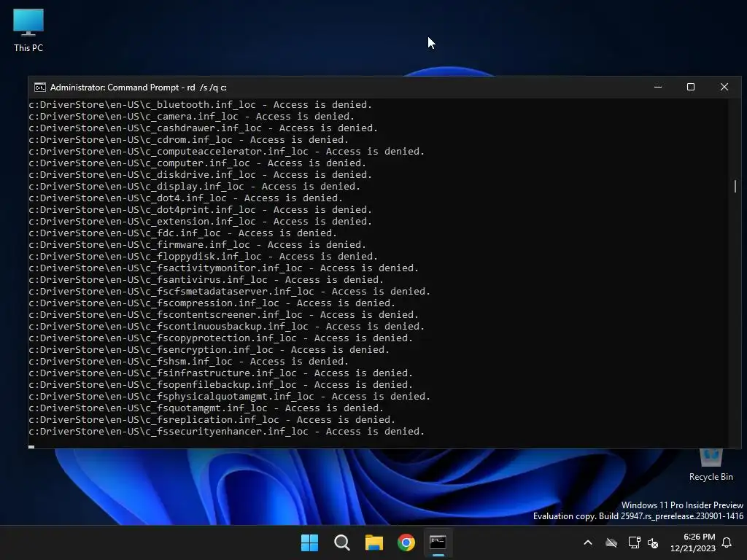Open taskbar Search
This screenshot has width=747, height=560.
click(x=341, y=542)
